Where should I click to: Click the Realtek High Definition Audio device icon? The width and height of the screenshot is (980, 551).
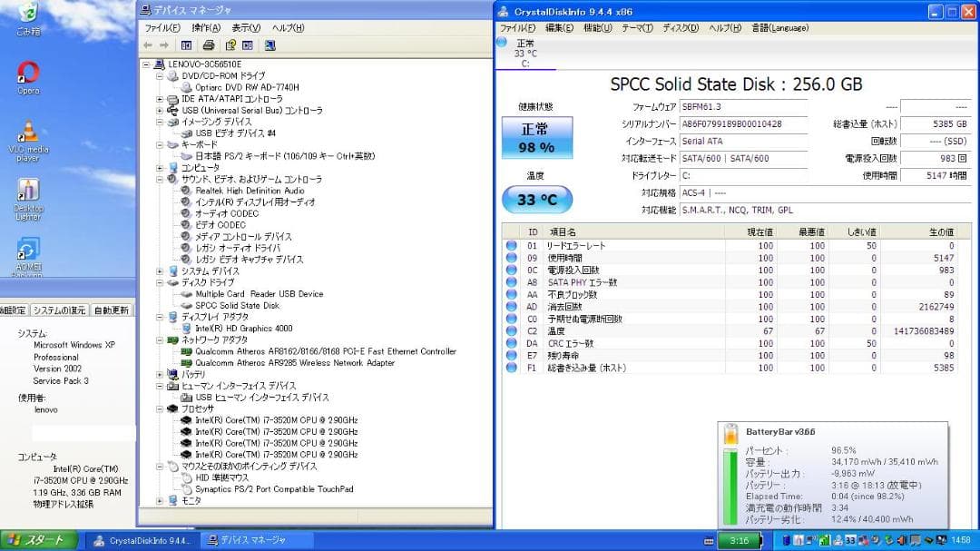(x=186, y=191)
